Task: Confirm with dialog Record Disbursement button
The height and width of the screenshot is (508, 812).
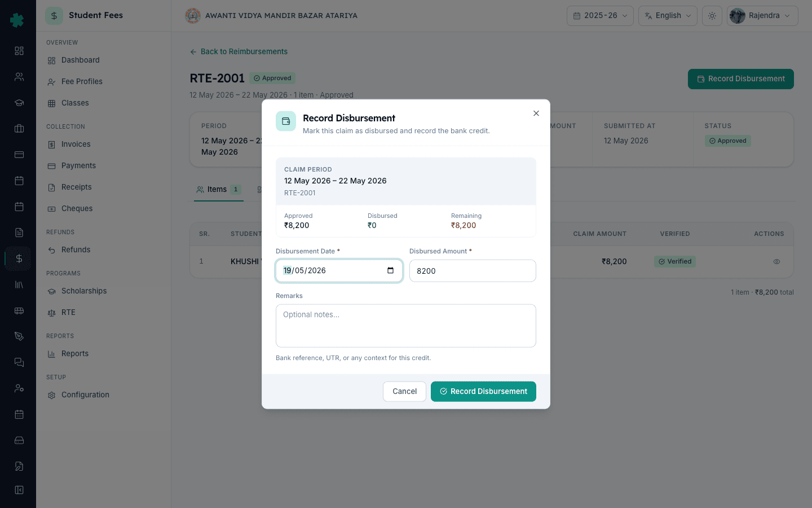Action: tap(483, 391)
